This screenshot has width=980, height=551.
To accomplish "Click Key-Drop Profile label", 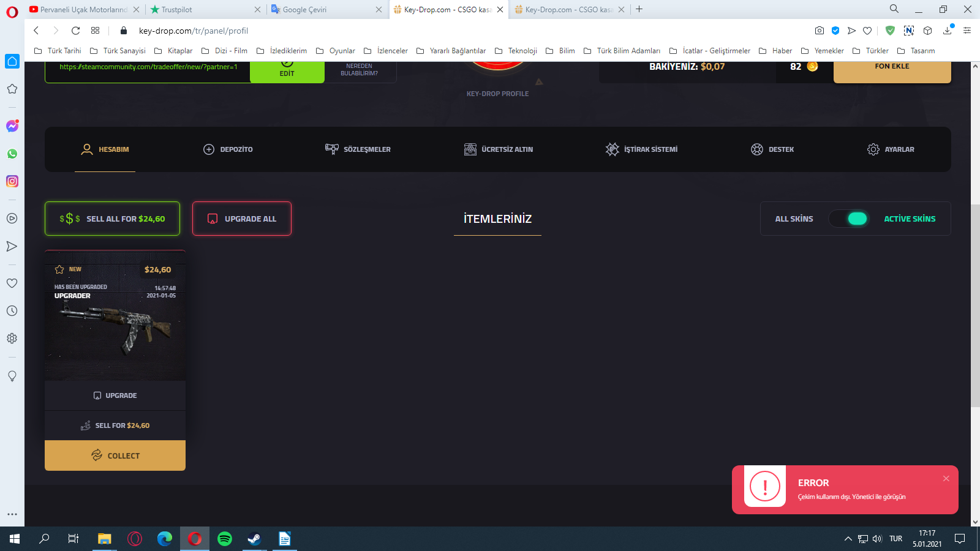I will point(497,94).
